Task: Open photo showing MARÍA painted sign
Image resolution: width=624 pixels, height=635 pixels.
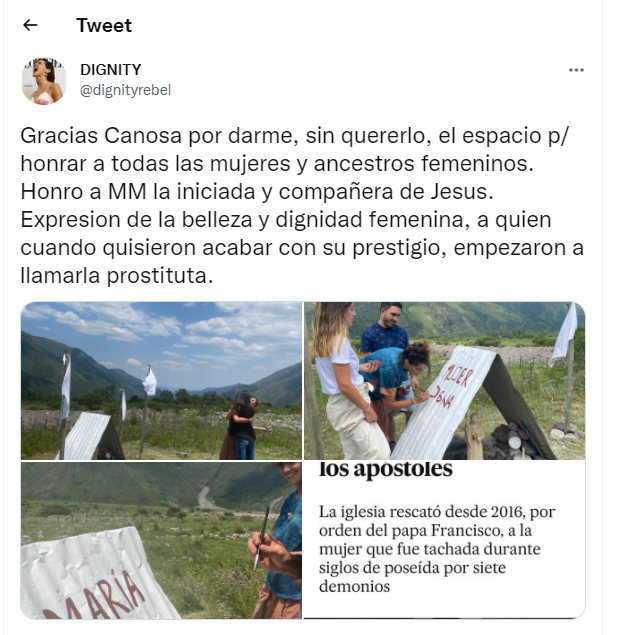Action: click(x=161, y=540)
